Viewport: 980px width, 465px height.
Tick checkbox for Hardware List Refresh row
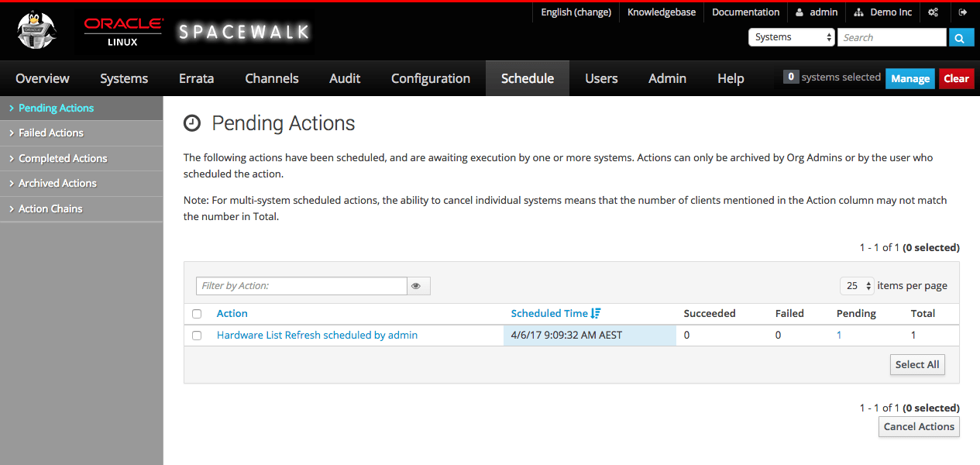(x=197, y=336)
